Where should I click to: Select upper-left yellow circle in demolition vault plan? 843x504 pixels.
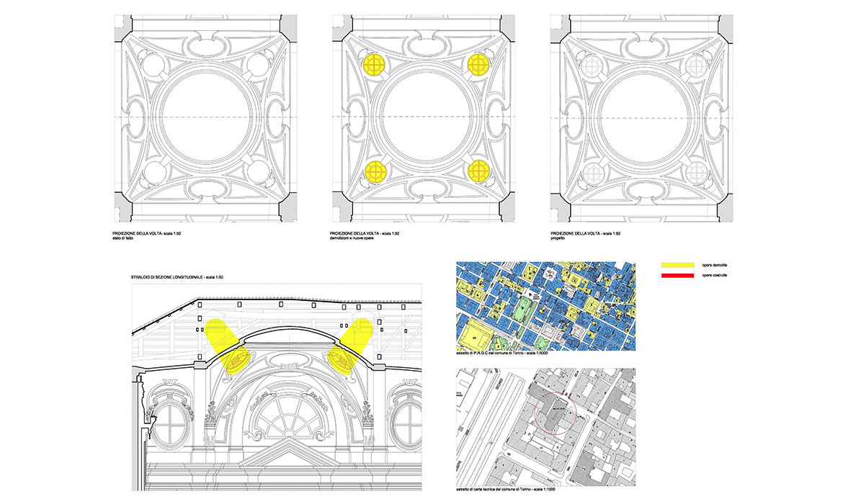(x=374, y=66)
